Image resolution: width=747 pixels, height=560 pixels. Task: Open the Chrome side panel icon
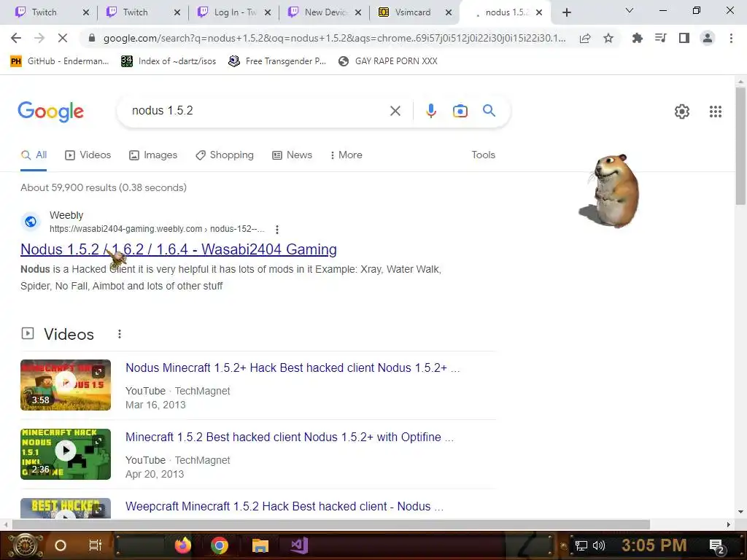click(x=684, y=38)
